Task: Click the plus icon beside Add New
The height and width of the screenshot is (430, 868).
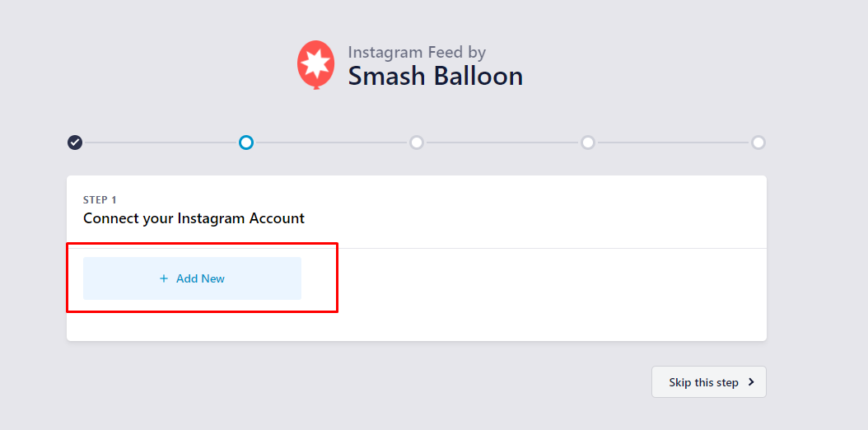Action: point(164,278)
